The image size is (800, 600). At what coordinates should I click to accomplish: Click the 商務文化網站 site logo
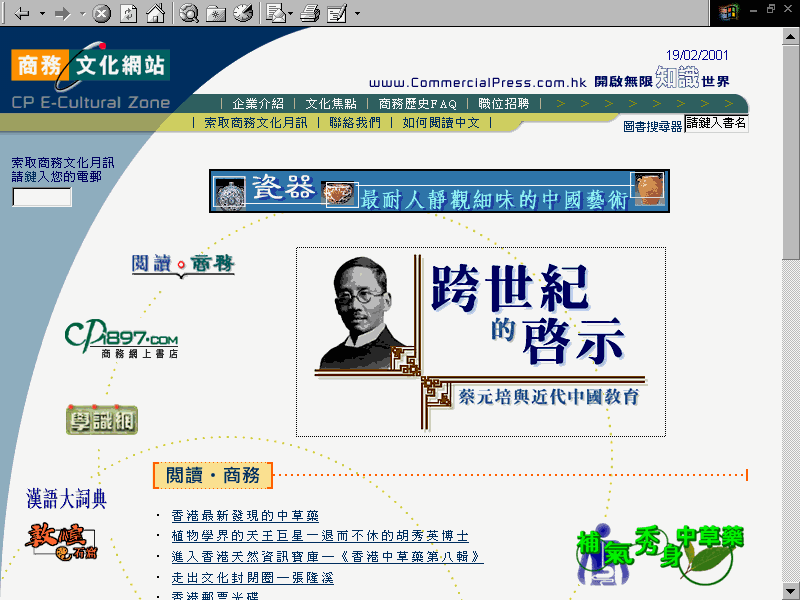click(90, 65)
